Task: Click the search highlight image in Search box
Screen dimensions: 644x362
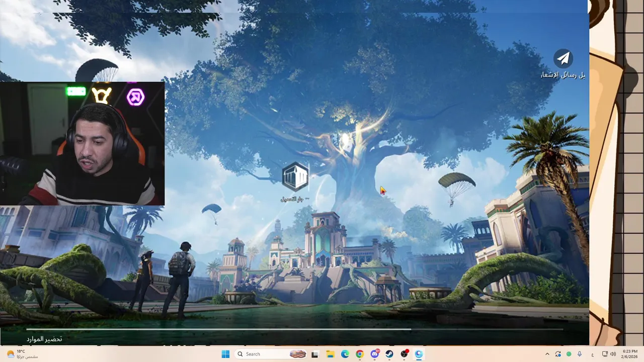Action: tap(298, 354)
